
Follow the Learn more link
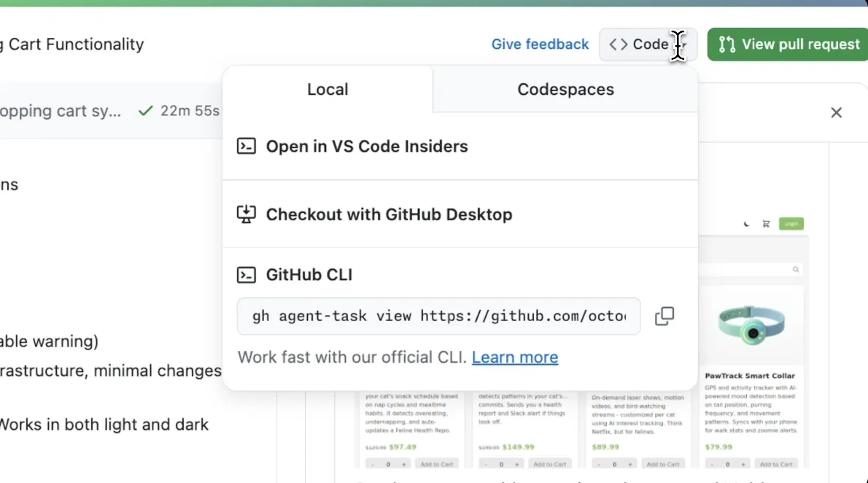[x=514, y=358]
